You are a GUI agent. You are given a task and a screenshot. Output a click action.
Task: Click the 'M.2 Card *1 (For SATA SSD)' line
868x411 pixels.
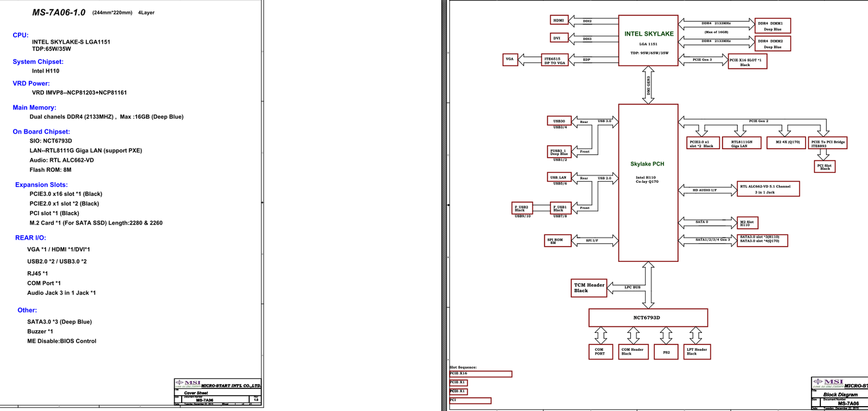click(x=96, y=223)
